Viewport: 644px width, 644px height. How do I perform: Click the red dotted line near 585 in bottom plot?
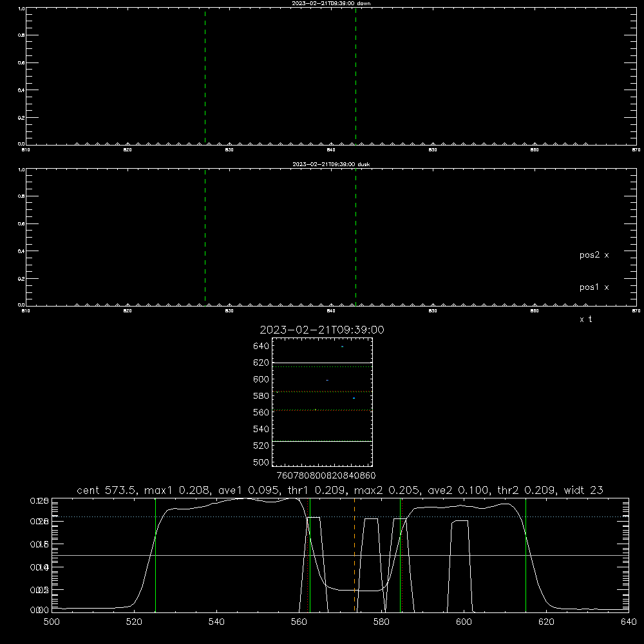(402, 554)
